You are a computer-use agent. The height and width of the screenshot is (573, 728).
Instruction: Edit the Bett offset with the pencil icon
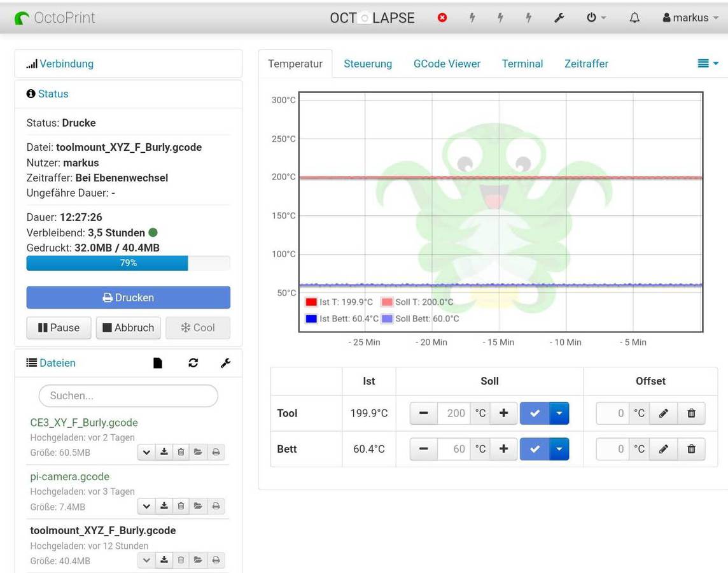663,449
